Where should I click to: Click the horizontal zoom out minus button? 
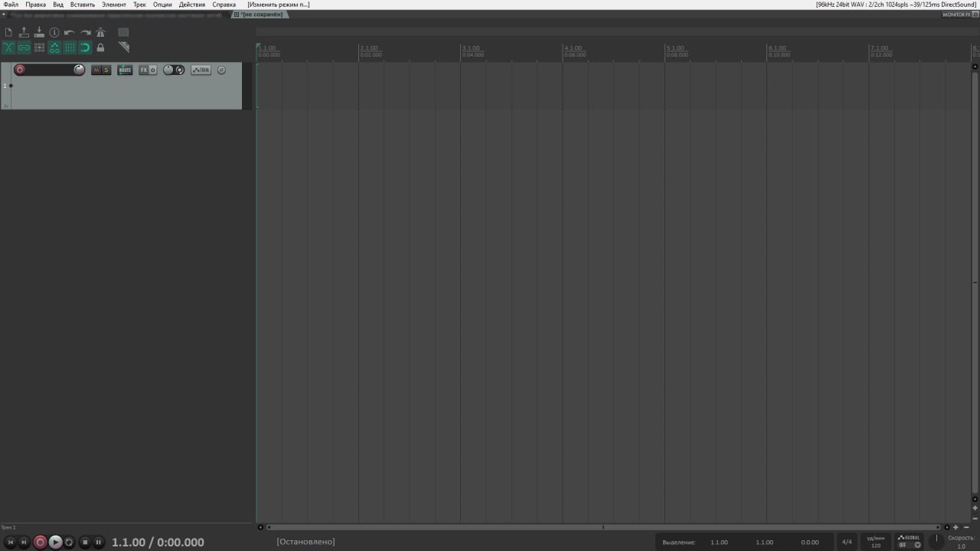tap(966, 527)
